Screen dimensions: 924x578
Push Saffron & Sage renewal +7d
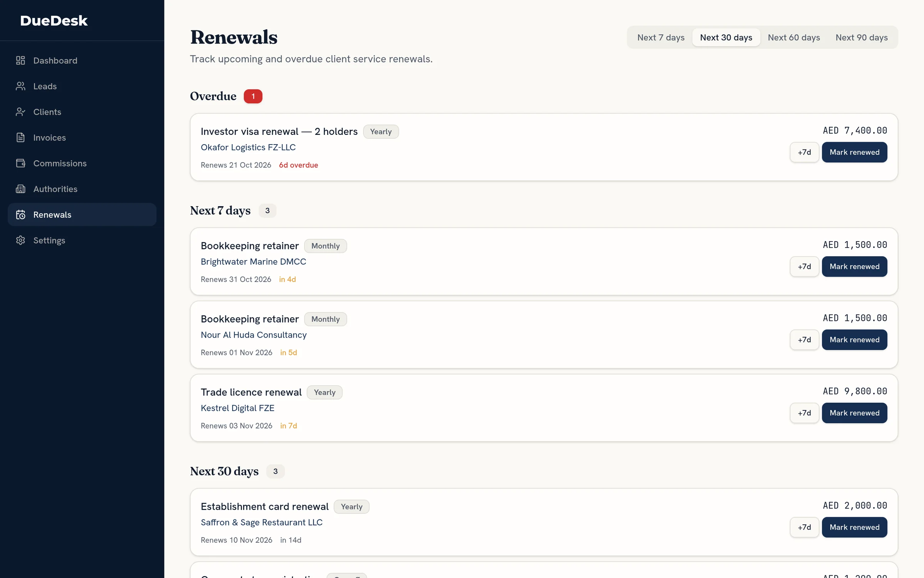804,527
